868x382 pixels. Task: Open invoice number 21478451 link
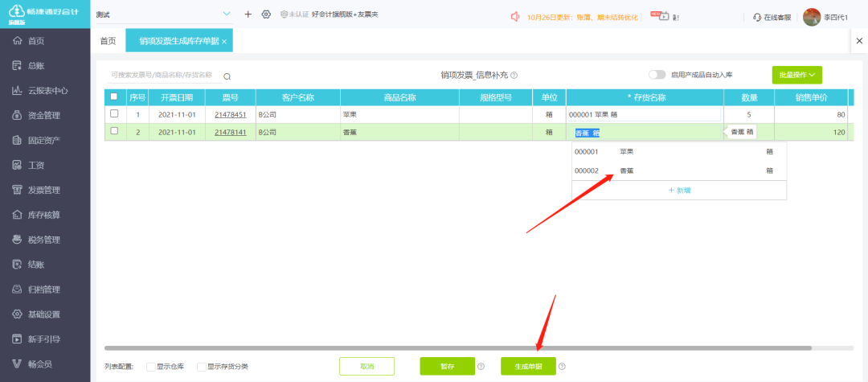click(231, 114)
